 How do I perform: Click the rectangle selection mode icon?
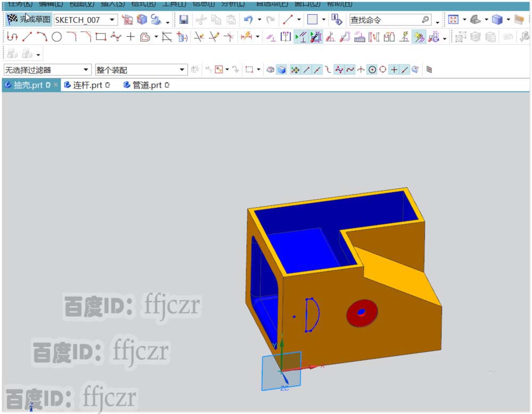coord(250,70)
